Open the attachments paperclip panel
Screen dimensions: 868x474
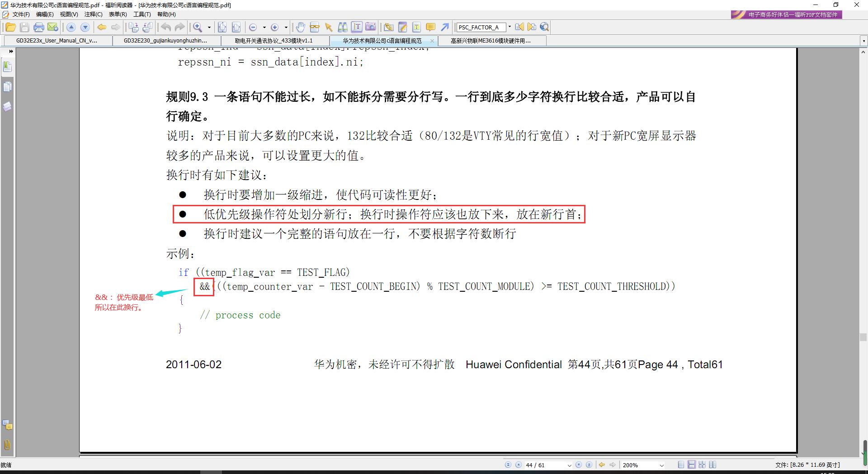(7, 445)
